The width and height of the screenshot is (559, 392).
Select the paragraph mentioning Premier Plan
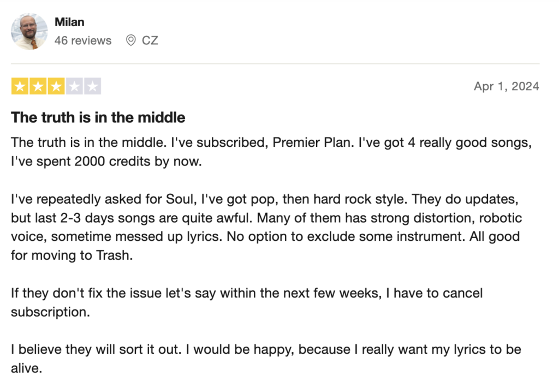pyautogui.click(x=271, y=152)
